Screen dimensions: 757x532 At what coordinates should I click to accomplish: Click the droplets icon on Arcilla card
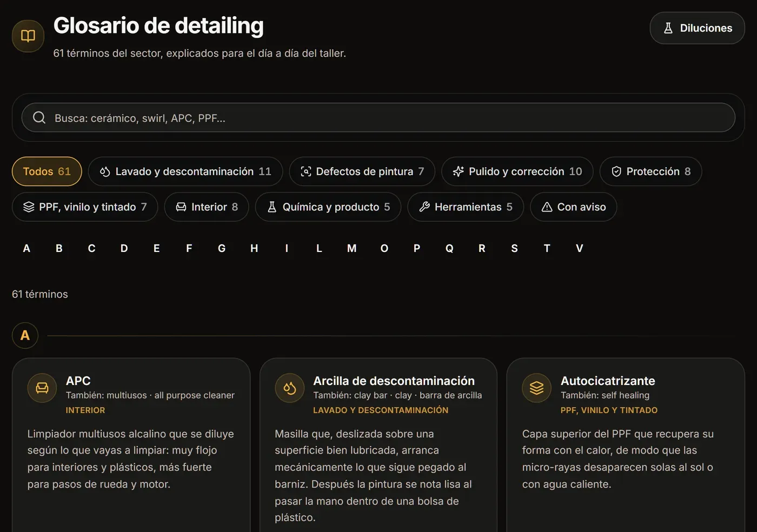pos(289,388)
